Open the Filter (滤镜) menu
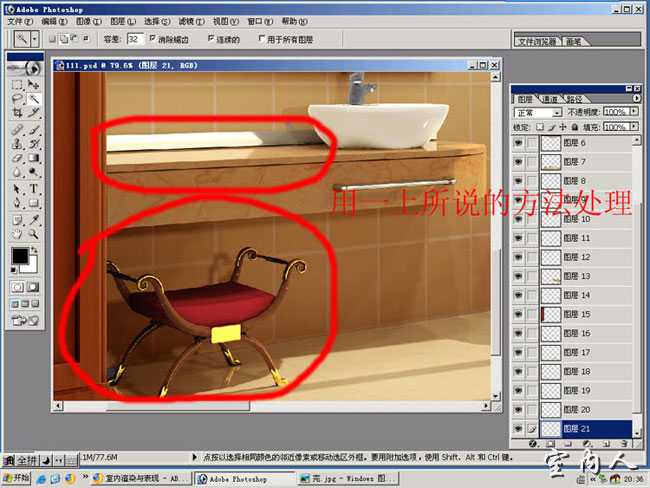This screenshot has height=488, width=650. point(192,21)
